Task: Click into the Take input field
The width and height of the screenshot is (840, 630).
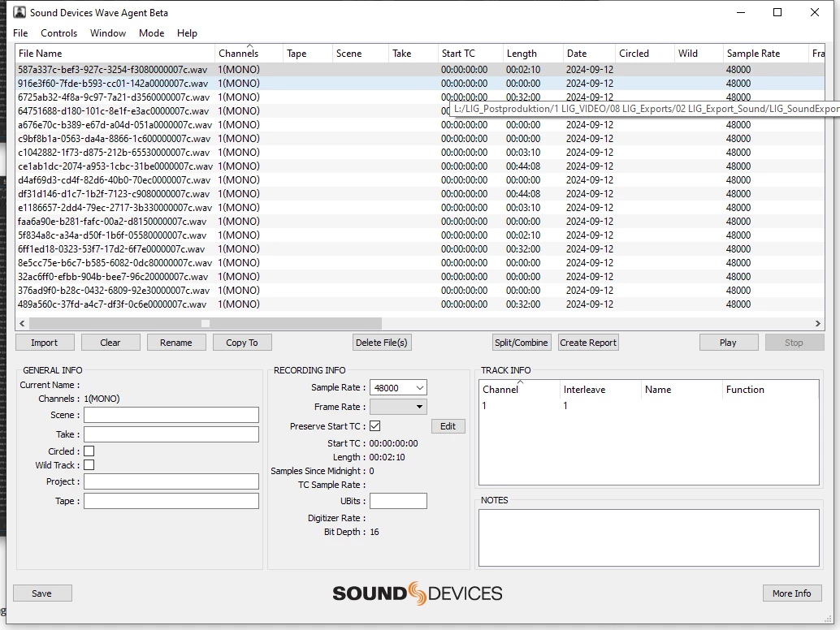Action: pos(171,434)
